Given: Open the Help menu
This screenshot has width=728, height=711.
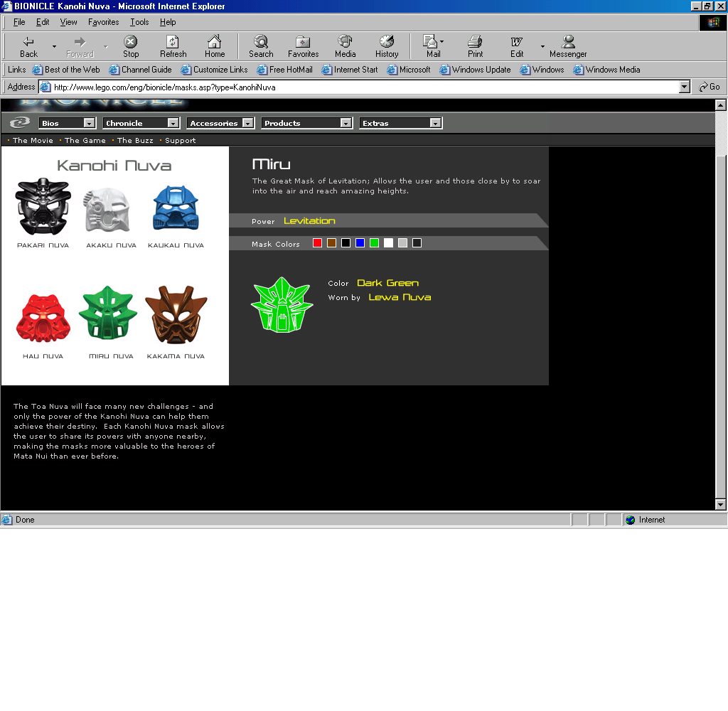Looking at the screenshot, I should (x=168, y=22).
